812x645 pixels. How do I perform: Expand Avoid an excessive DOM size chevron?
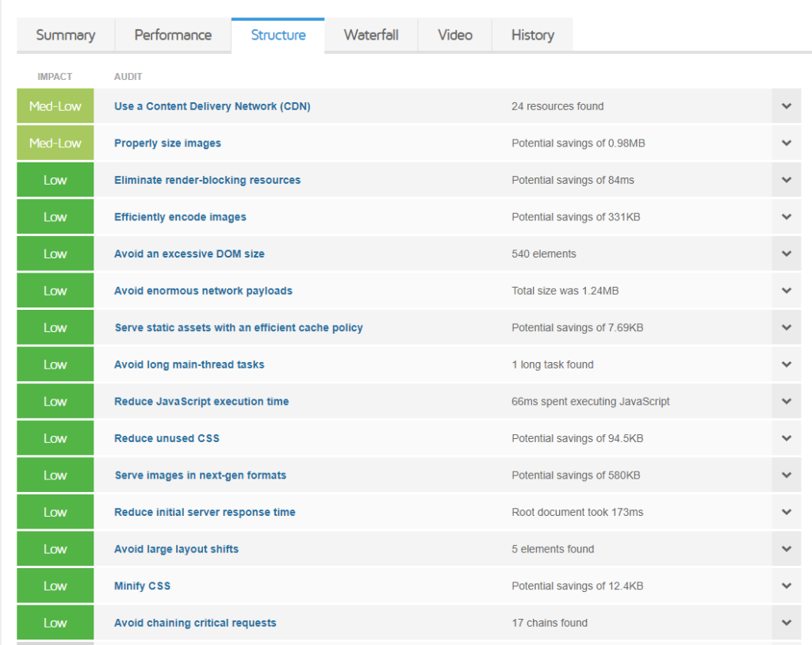pyautogui.click(x=786, y=254)
